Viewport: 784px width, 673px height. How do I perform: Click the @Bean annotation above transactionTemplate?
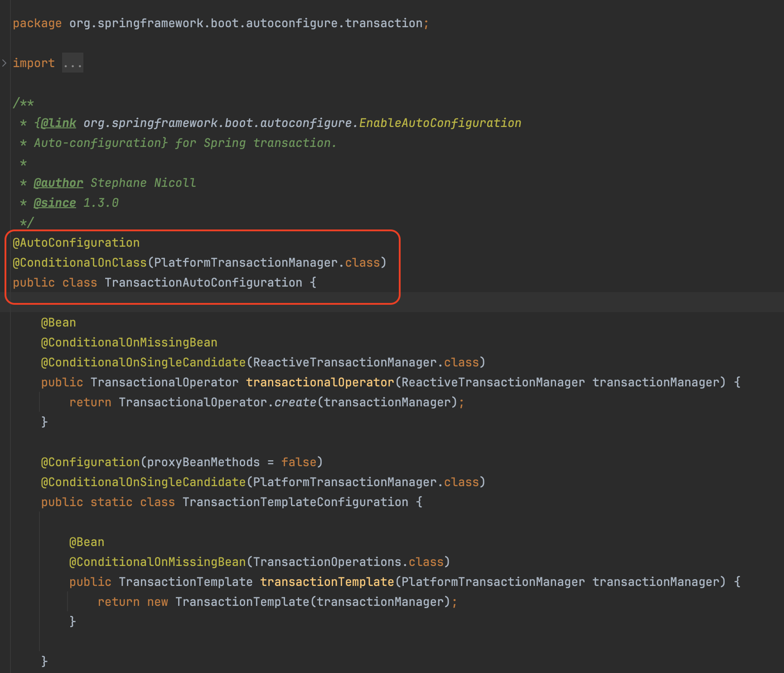click(87, 542)
